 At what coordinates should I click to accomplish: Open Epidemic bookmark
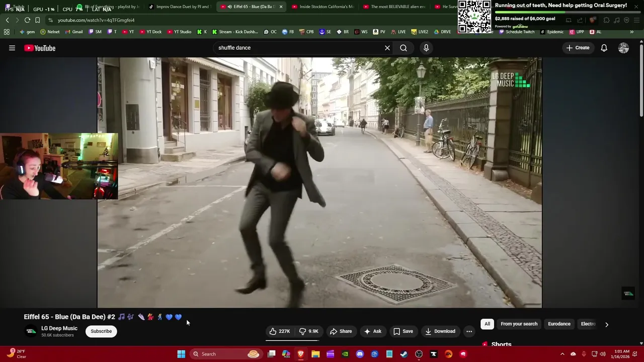tap(552, 32)
